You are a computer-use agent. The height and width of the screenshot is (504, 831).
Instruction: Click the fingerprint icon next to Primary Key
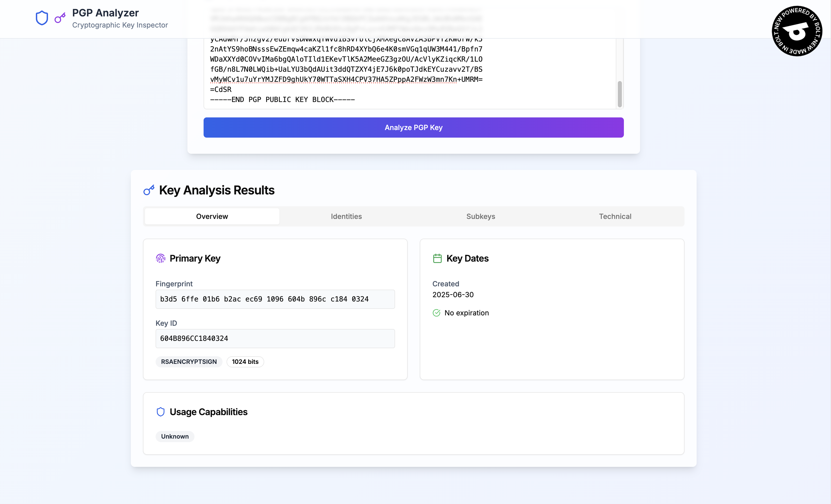pyautogui.click(x=161, y=258)
